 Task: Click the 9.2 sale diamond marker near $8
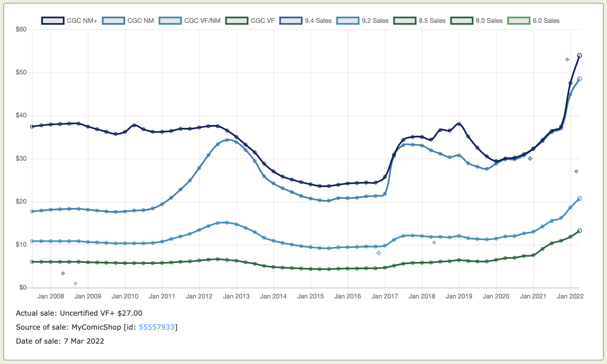379,253
